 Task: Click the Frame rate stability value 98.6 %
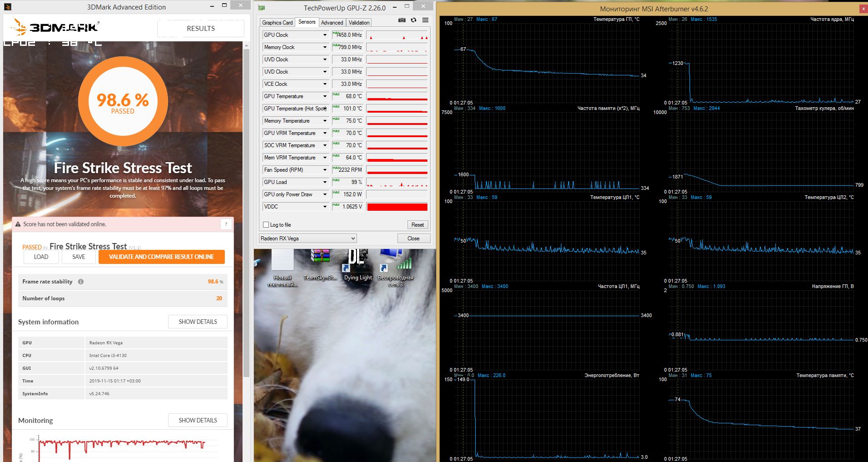point(215,282)
